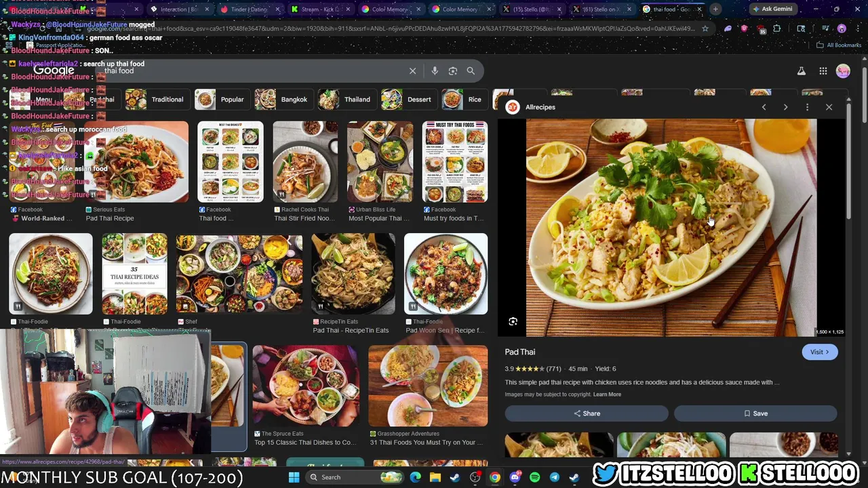Screen dimensions: 868x488
Task: Select Pad Woon Sen recipe image
Action: click(446, 274)
